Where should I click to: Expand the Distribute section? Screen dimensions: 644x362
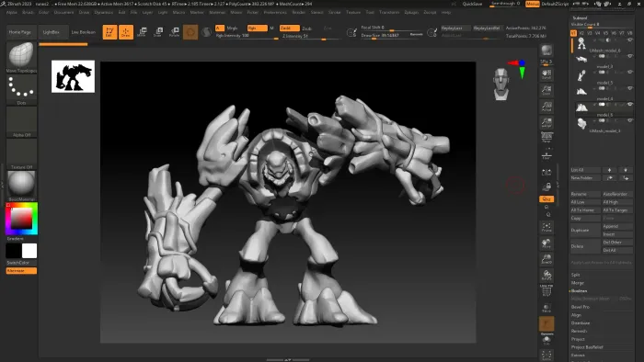[581, 323]
